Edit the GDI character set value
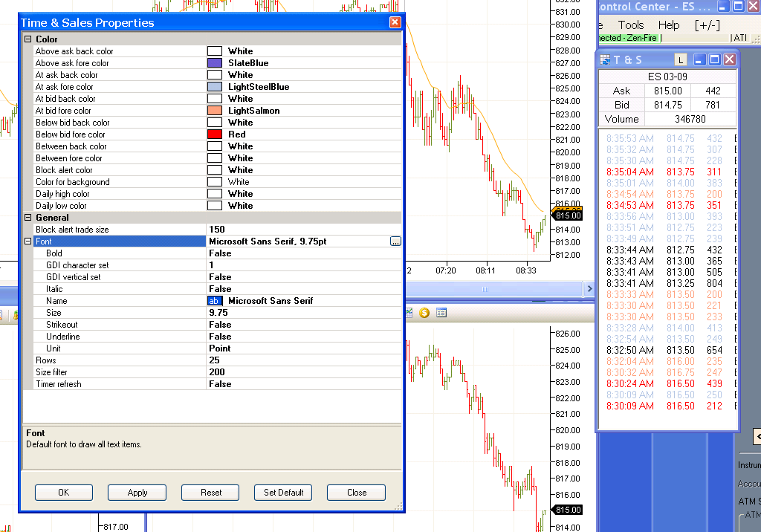The height and width of the screenshot is (532, 761). 304,265
